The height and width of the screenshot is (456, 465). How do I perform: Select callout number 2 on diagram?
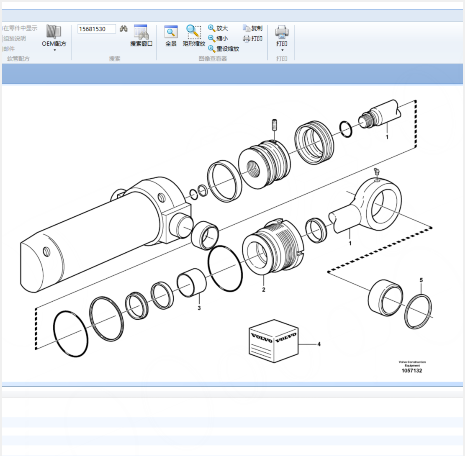263,290
